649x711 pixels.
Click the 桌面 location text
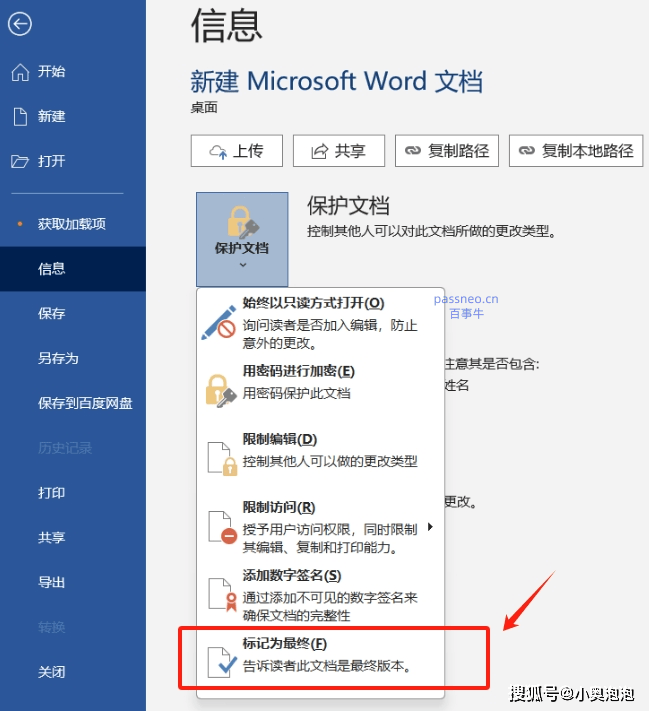(204, 107)
